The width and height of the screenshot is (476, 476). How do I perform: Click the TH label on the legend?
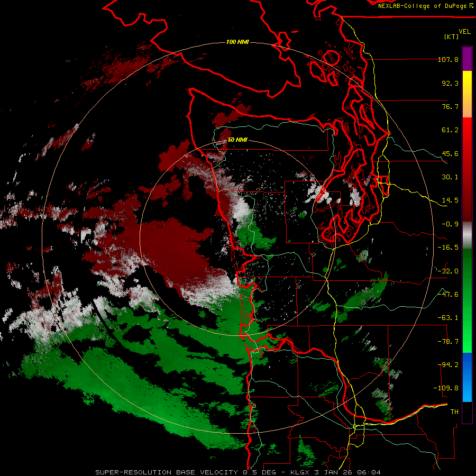point(454,412)
